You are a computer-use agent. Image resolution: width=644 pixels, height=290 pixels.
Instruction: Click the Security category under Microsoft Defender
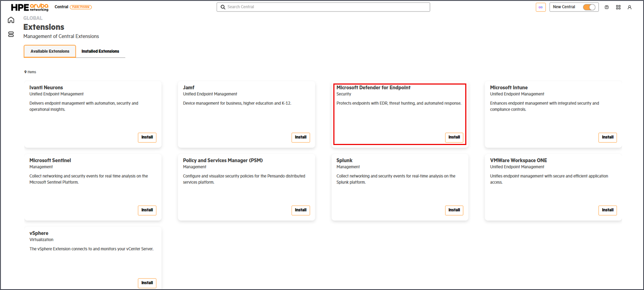pyautogui.click(x=344, y=94)
